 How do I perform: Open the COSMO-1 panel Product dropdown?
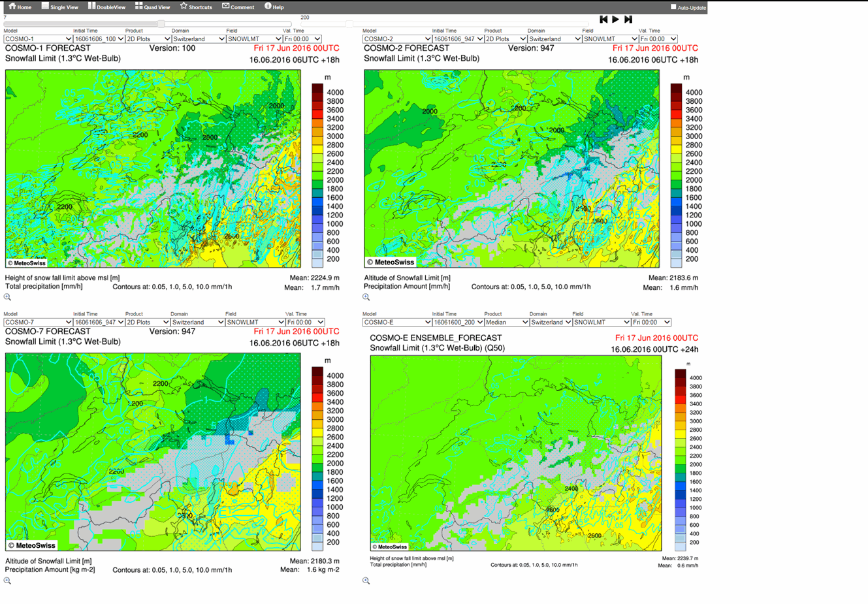(148, 39)
